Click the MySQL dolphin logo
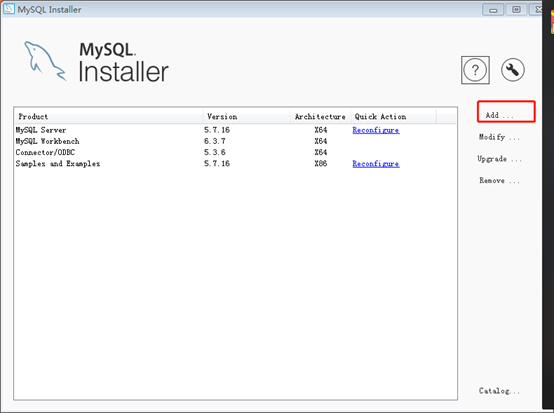 tap(45, 61)
